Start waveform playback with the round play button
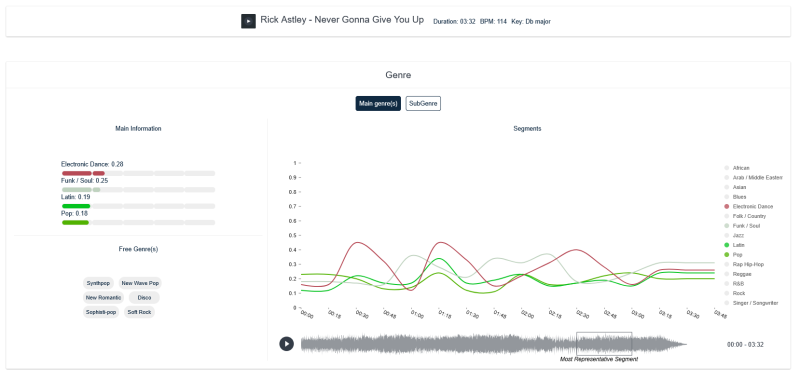 286,344
